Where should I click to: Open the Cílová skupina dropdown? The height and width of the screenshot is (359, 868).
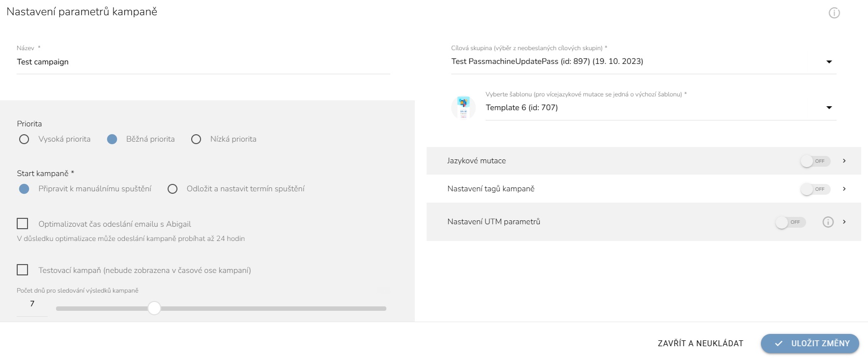click(x=643, y=61)
